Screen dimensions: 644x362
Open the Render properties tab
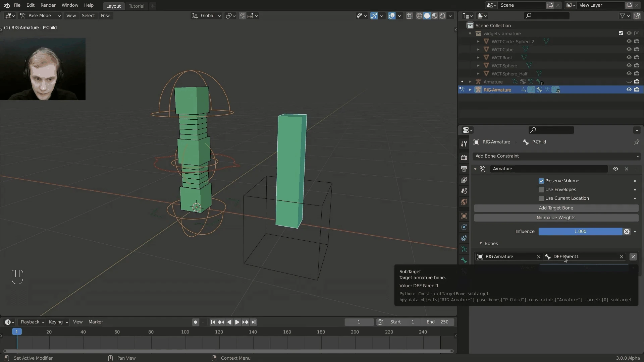(x=464, y=157)
